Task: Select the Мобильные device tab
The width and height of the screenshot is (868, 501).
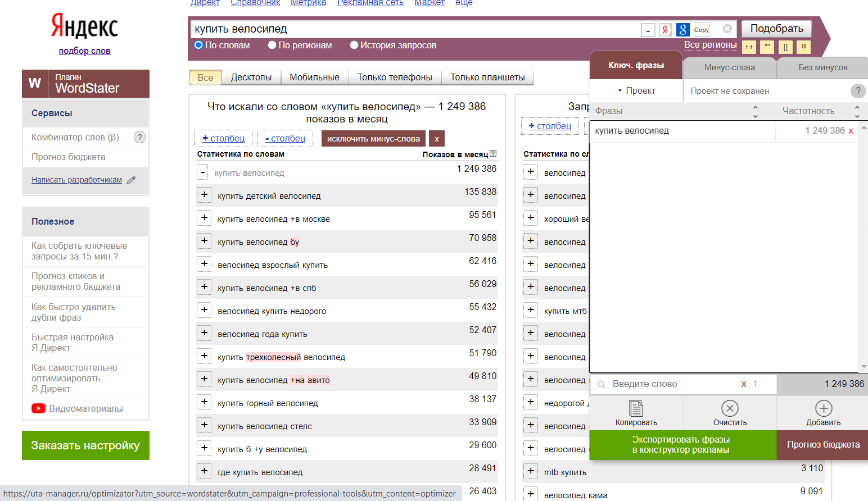Action: 314,78
